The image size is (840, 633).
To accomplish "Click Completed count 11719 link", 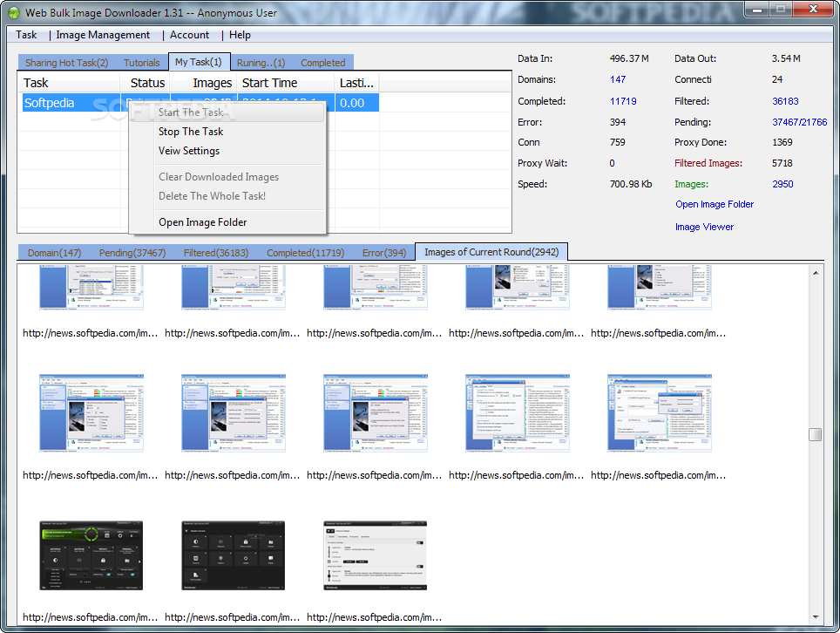I will pos(623,101).
